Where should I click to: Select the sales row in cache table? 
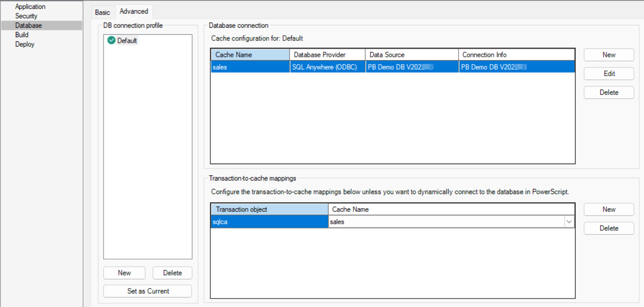click(x=250, y=67)
